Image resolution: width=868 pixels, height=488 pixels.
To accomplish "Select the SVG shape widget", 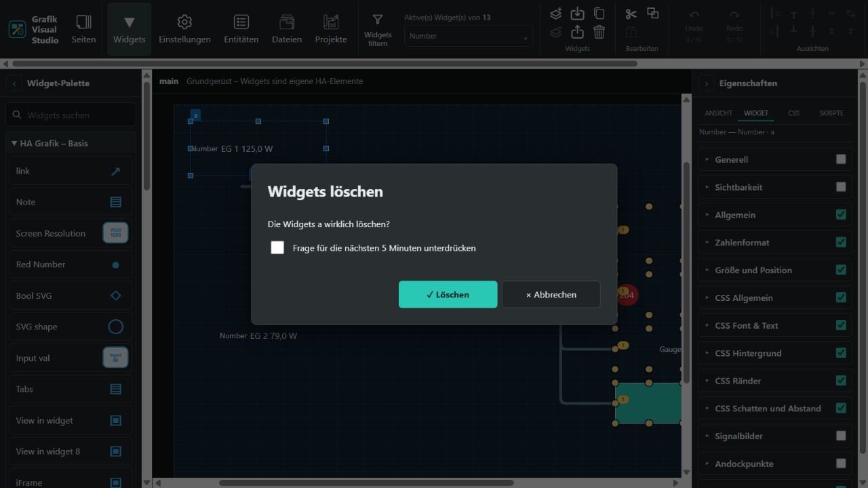I will click(71, 327).
